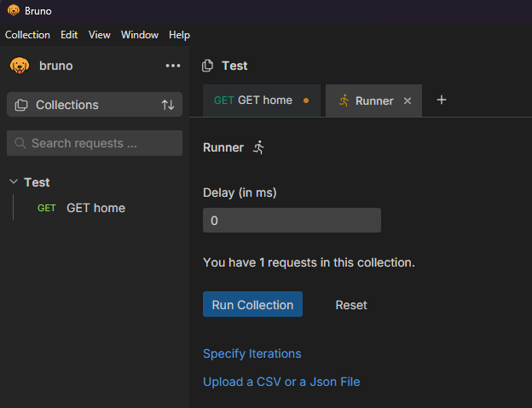Image resolution: width=532 pixels, height=408 pixels.
Task: Open the Collection menu
Action: coord(27,35)
